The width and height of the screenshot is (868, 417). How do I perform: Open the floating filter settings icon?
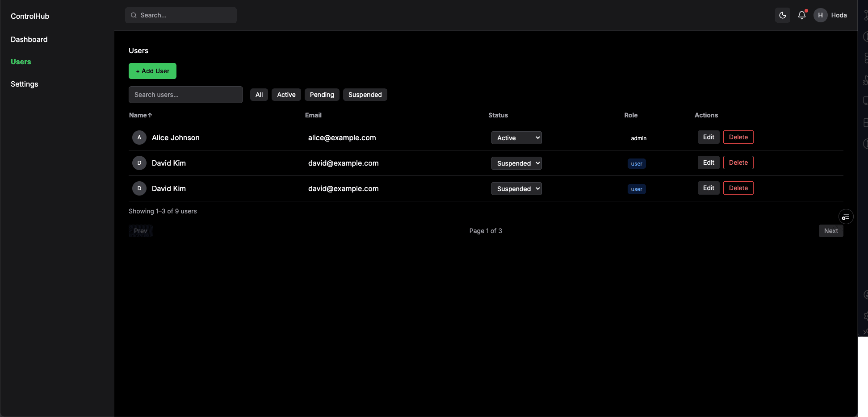click(846, 217)
